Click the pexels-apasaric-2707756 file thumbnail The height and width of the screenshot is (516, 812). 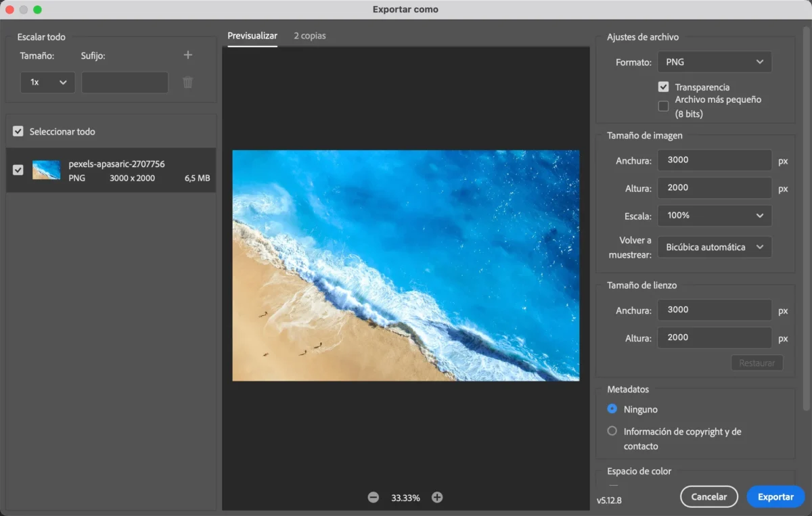pos(46,170)
